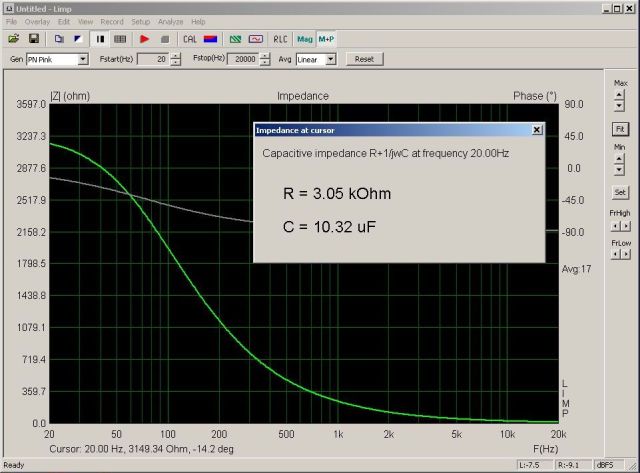The image size is (640, 473).
Task: Decrease Fstart with the down spinner
Action: click(x=176, y=62)
